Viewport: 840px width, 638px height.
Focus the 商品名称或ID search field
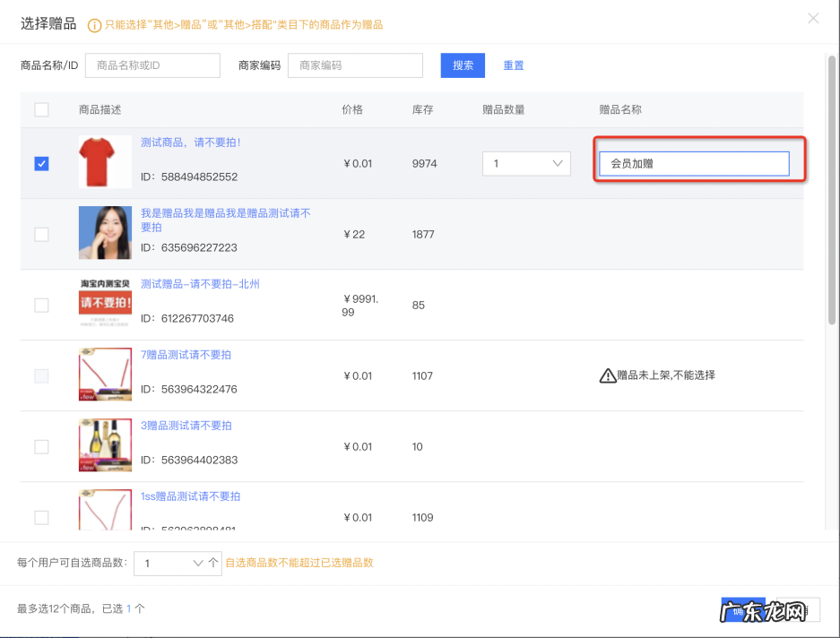pos(153,65)
